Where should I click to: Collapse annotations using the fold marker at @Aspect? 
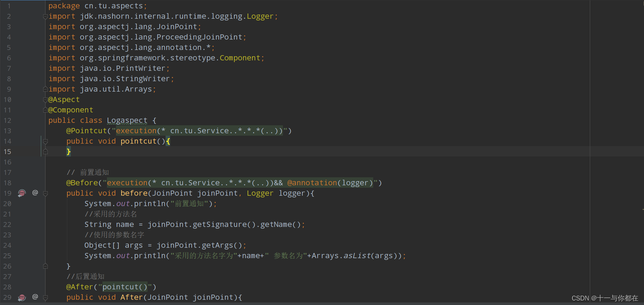(45, 100)
